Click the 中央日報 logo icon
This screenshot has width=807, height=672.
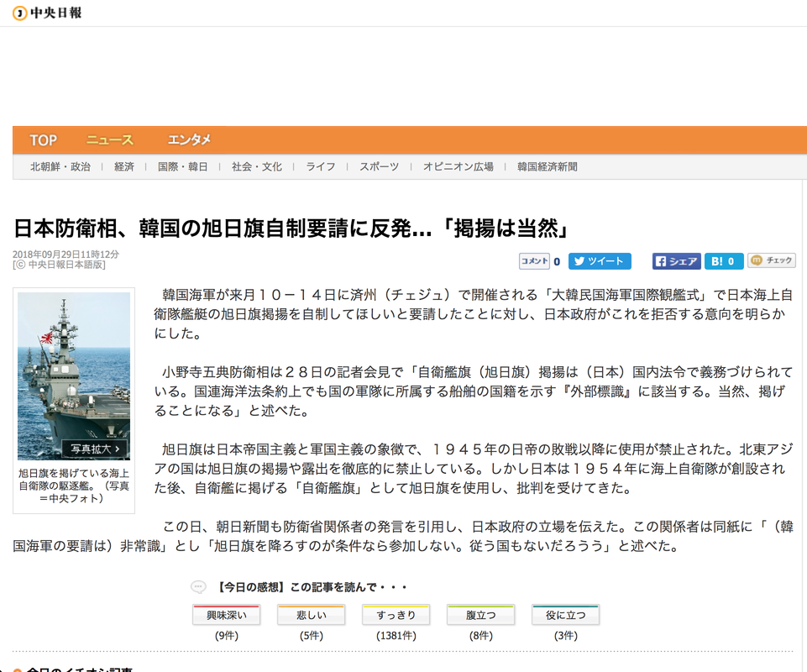[x=18, y=13]
